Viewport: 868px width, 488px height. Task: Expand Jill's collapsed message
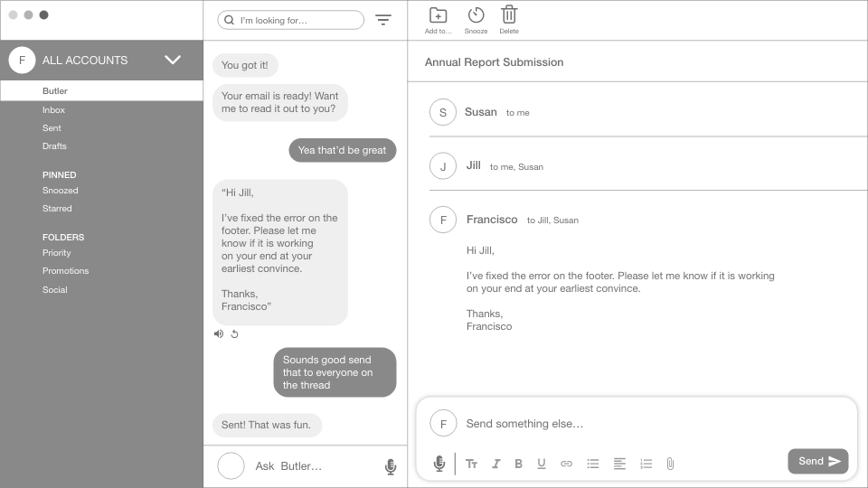point(648,166)
